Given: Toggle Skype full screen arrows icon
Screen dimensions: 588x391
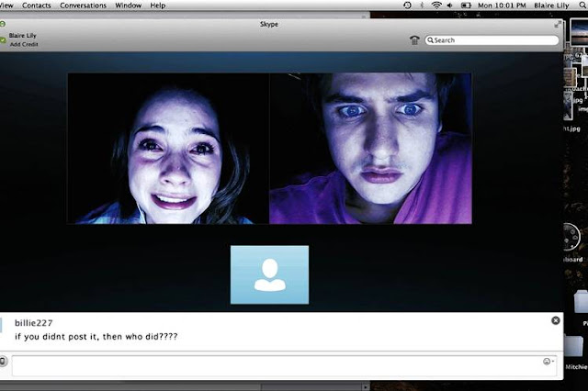Looking at the screenshot, I should (x=558, y=25).
